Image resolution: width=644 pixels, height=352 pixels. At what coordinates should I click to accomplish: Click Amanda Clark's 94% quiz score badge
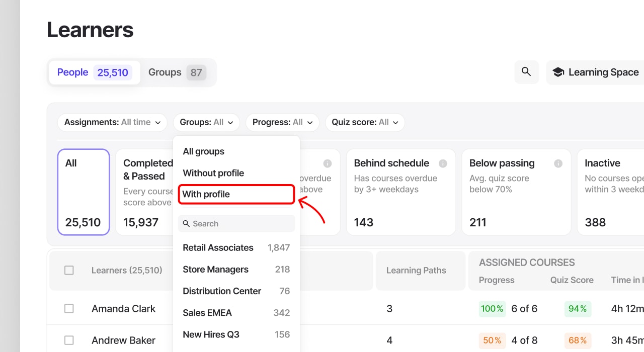pos(578,309)
